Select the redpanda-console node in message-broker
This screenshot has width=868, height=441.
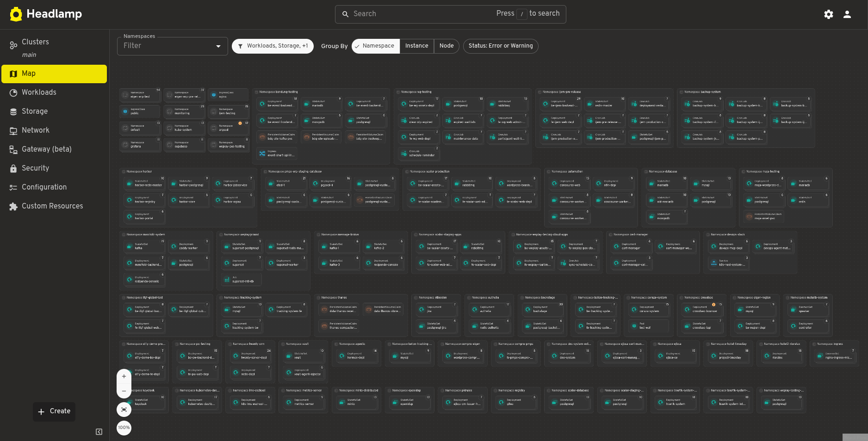pyautogui.click(x=384, y=263)
